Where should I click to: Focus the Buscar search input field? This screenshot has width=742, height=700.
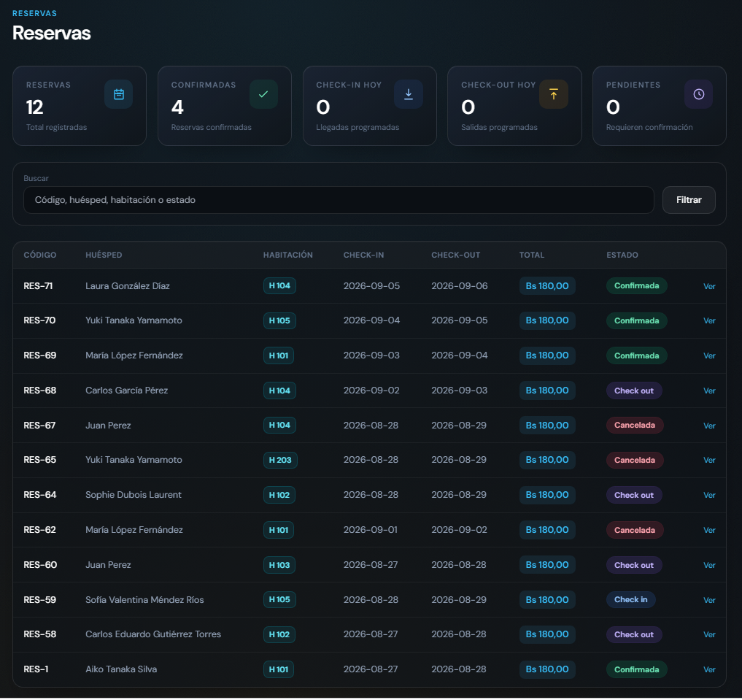[339, 200]
